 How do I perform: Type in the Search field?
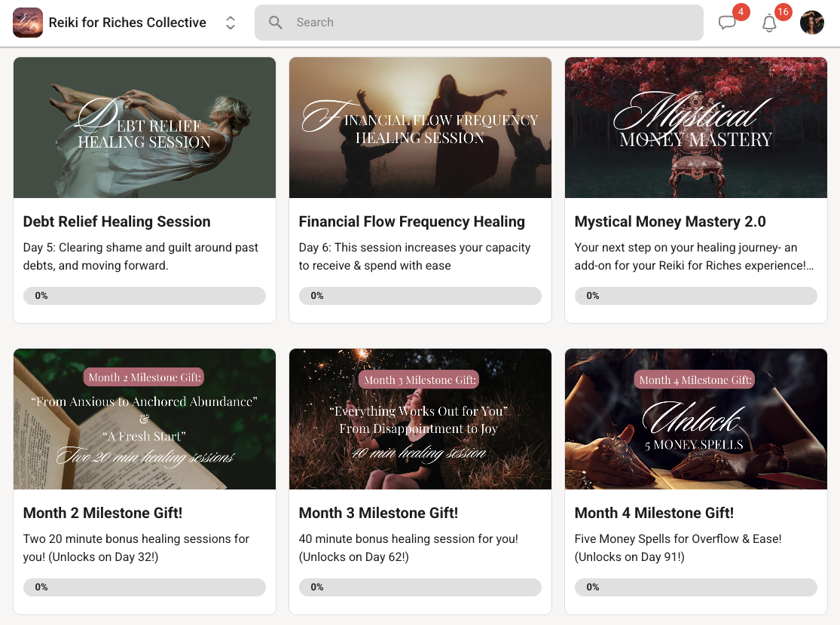[x=490, y=23]
